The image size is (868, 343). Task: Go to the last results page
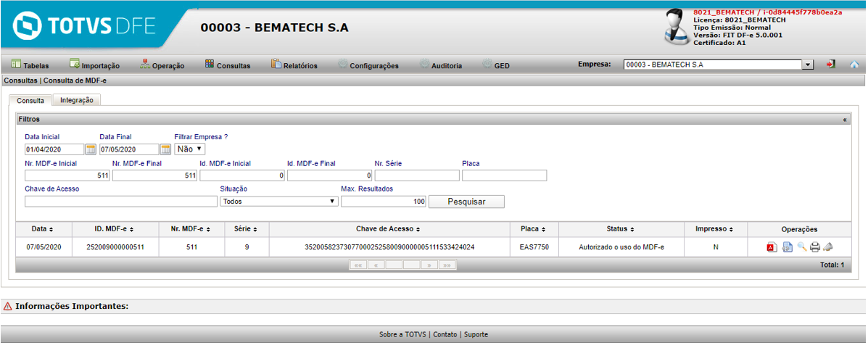[x=447, y=265]
